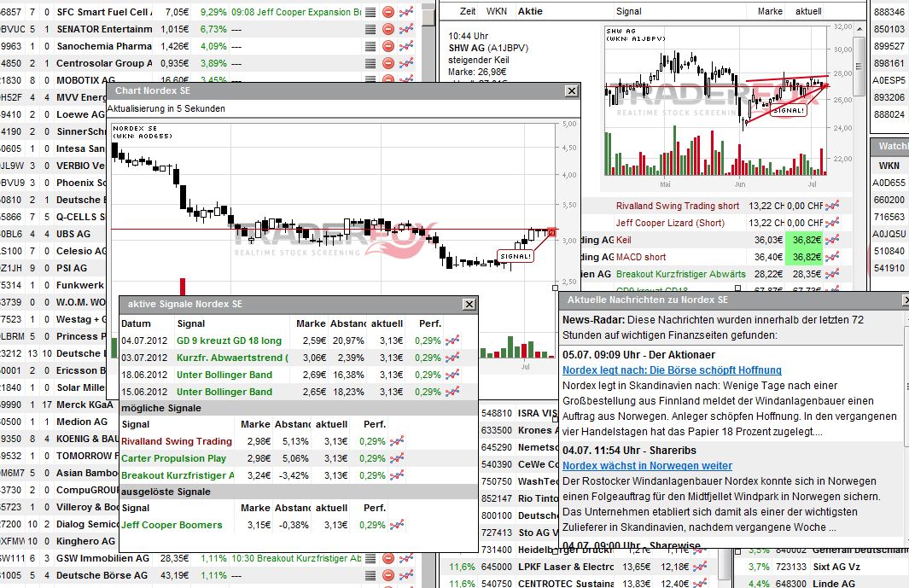Select the Jeff Cooper Boomers triggered signal
This screenshot has width=909, height=588.
click(172, 525)
